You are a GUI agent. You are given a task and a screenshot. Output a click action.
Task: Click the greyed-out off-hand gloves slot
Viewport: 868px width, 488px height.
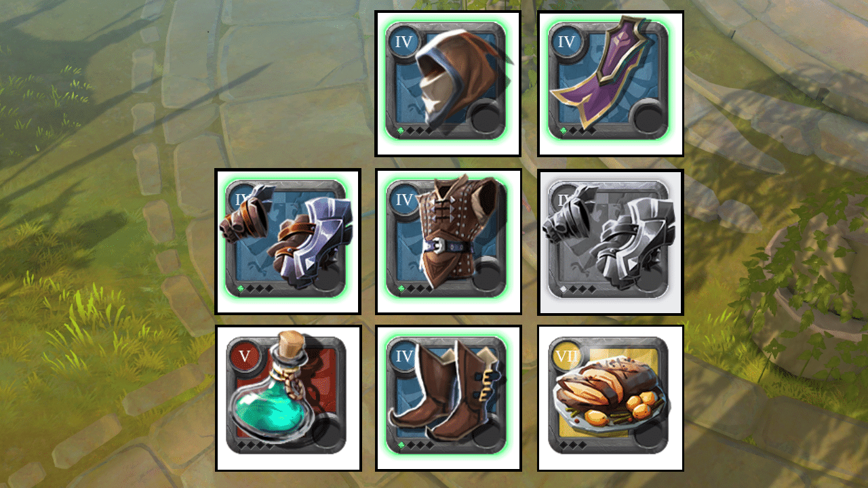[x=610, y=242]
